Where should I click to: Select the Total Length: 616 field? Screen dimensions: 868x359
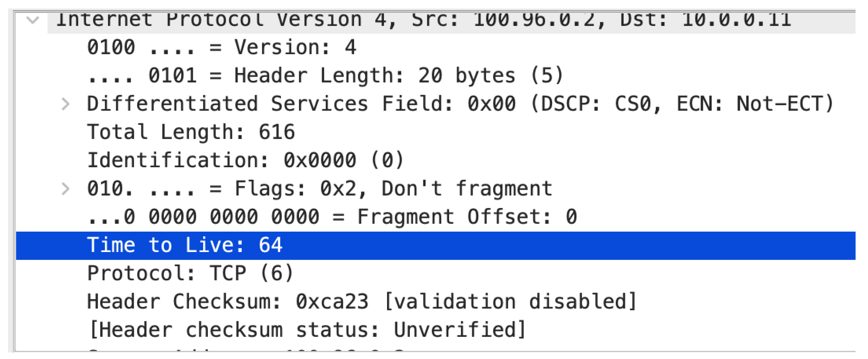(x=191, y=132)
